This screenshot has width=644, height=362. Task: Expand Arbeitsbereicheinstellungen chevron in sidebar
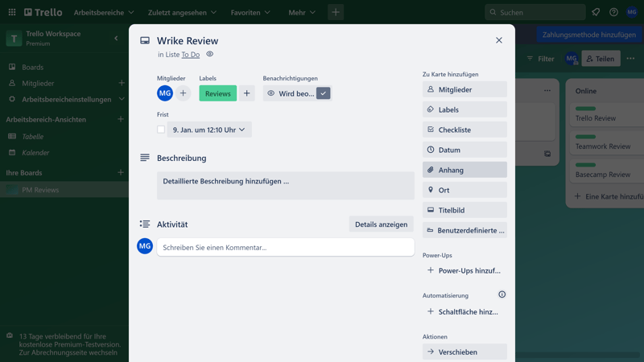(122, 99)
